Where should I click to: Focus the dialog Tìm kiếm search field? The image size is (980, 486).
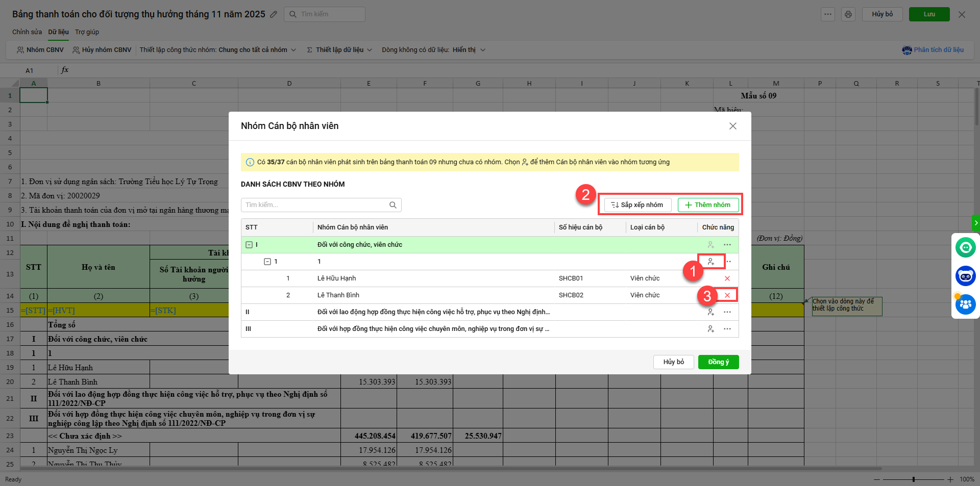point(315,205)
